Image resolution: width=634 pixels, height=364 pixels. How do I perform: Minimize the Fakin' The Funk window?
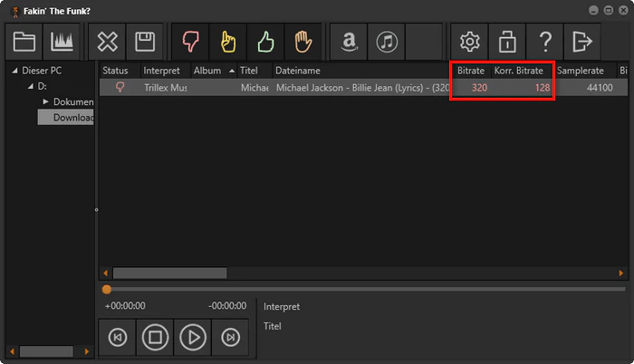pos(593,11)
